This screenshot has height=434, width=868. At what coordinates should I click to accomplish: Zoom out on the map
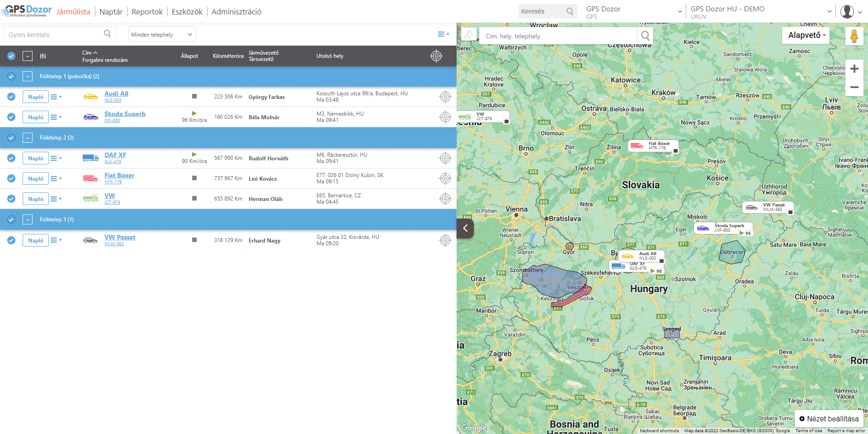click(x=854, y=87)
